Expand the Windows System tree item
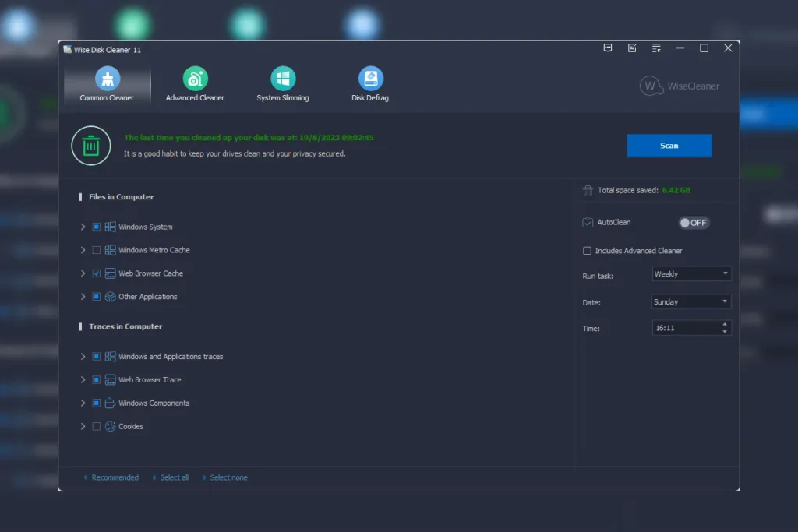The height and width of the screenshot is (532, 798). click(83, 227)
